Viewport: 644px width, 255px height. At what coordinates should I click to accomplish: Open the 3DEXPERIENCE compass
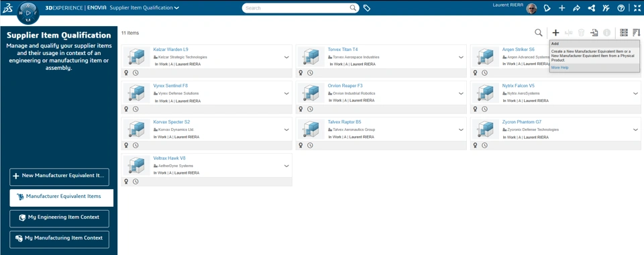(28, 13)
